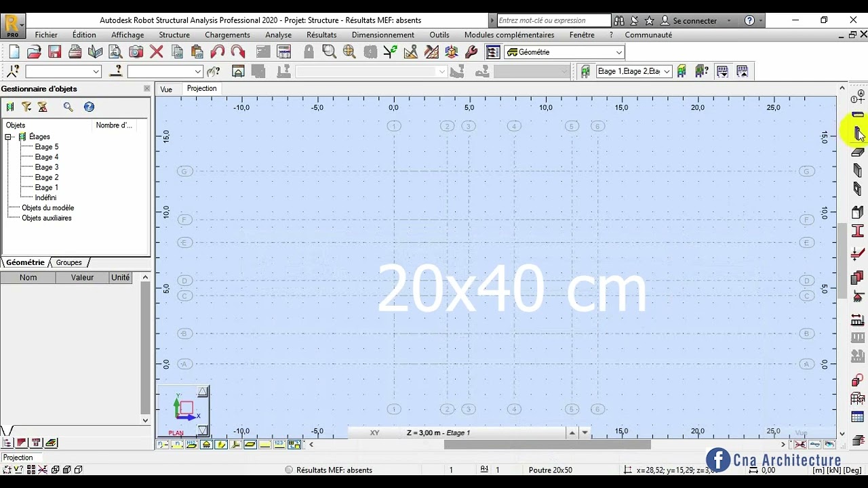Image resolution: width=868 pixels, height=488 pixels.
Task: Collapse the Étages tree node
Action: pyautogui.click(x=9, y=137)
